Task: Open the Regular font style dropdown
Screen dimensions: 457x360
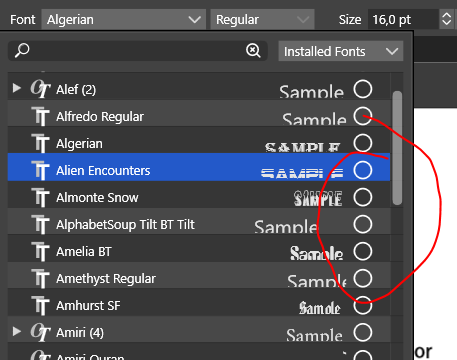Action: (262, 19)
